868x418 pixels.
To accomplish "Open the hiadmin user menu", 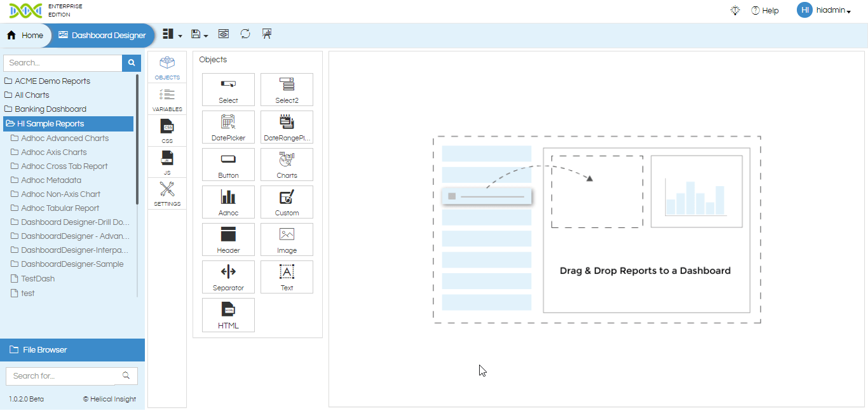I will tap(834, 11).
